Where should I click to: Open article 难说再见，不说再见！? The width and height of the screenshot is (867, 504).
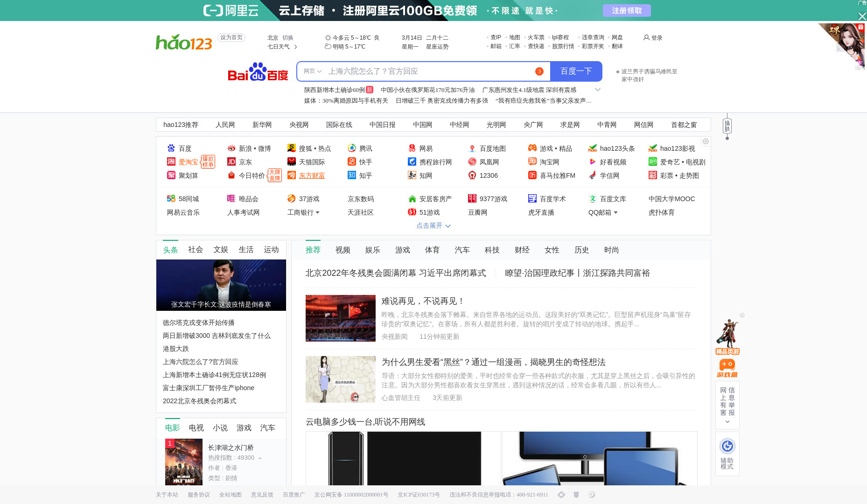point(423,301)
